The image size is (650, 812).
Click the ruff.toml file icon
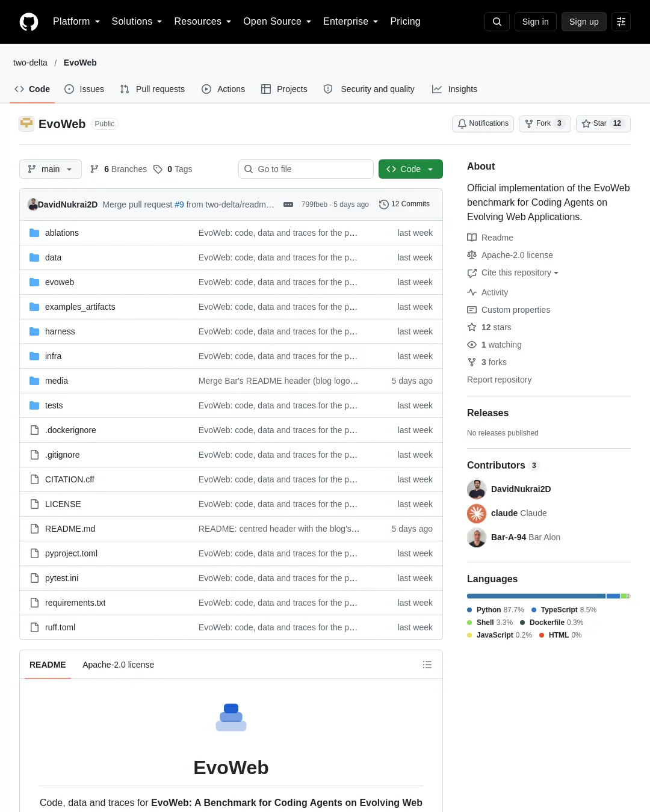tap(34, 627)
